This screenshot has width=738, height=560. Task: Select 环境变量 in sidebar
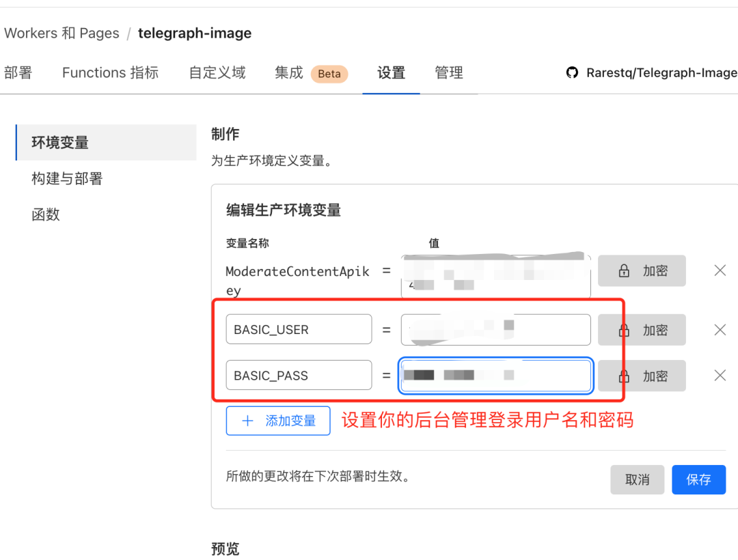click(x=107, y=143)
